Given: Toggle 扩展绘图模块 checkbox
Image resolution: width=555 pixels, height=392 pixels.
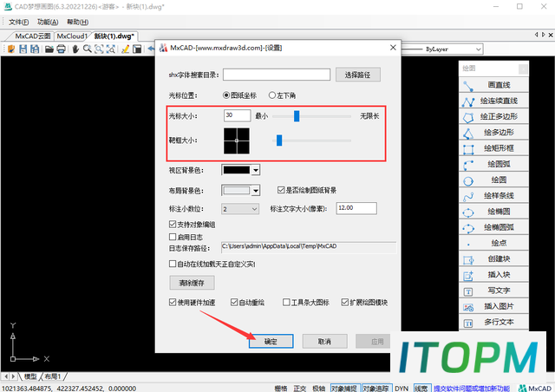Looking at the screenshot, I should (x=345, y=302).
